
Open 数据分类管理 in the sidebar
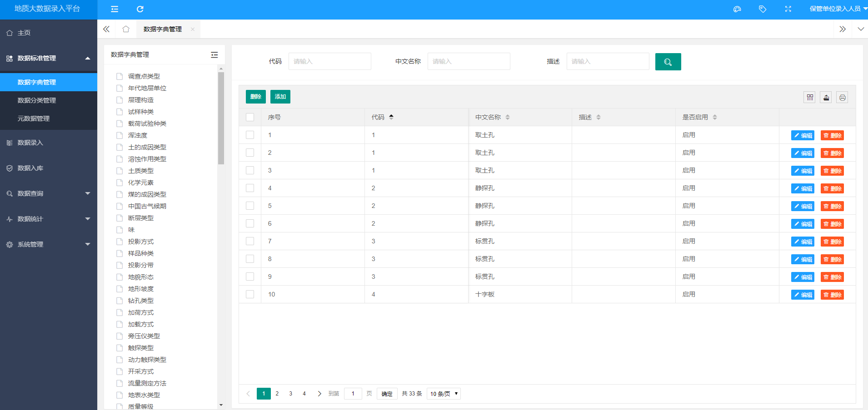pos(37,100)
